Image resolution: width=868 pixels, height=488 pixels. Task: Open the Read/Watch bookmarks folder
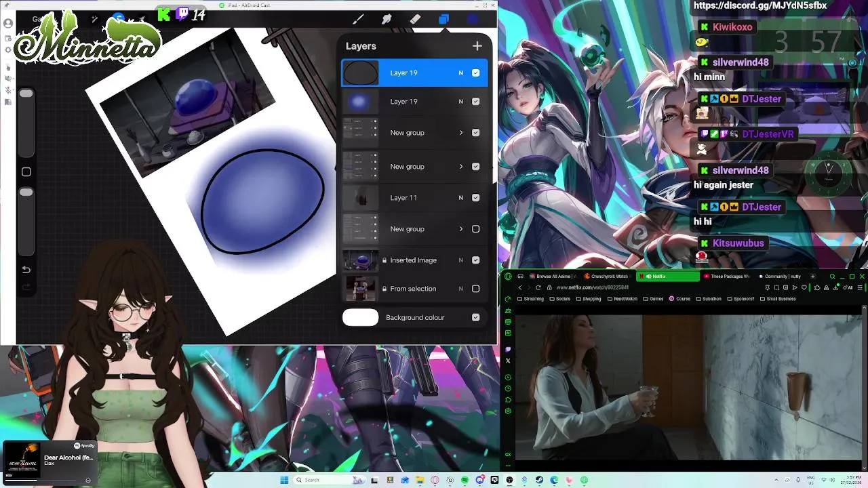pos(623,299)
